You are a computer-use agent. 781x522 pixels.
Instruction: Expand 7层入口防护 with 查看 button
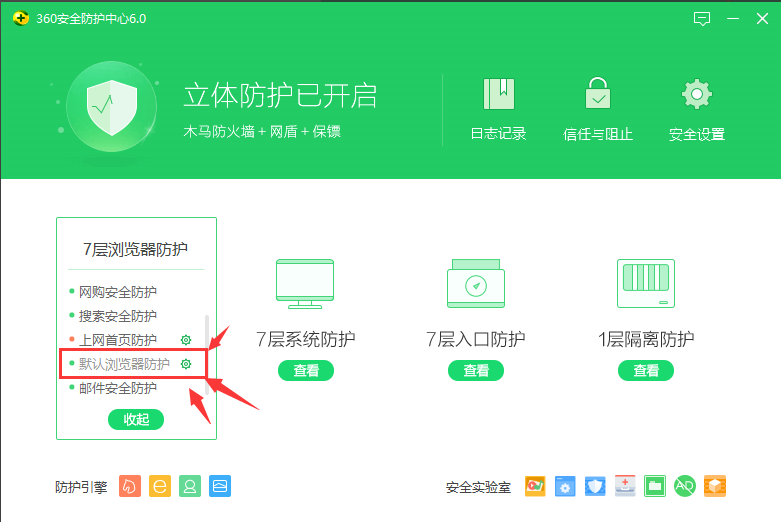tap(475, 371)
